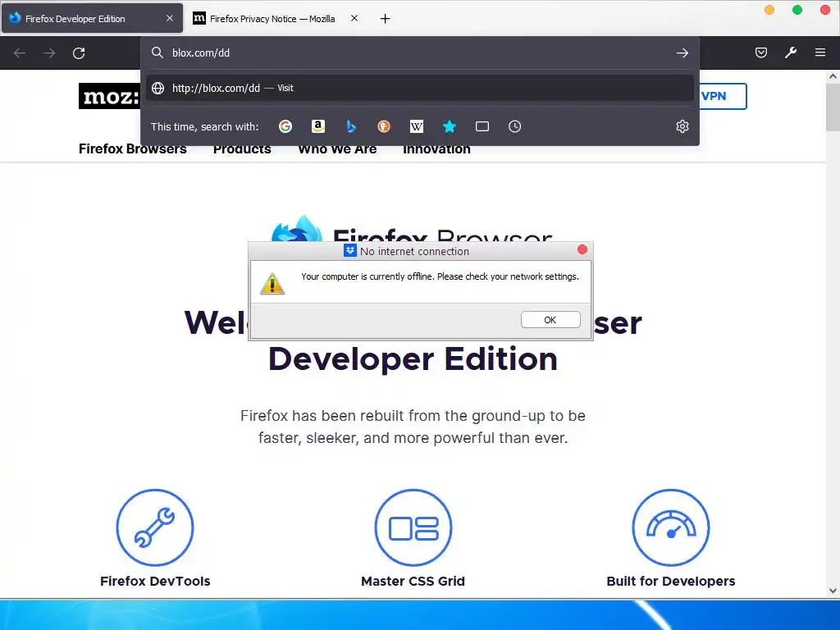840x630 pixels.
Task: Go back using the back arrow
Action: pos(20,53)
